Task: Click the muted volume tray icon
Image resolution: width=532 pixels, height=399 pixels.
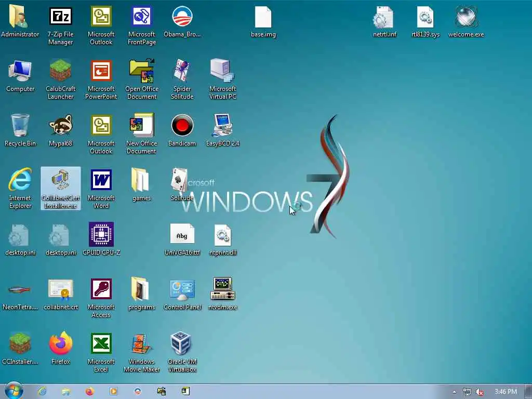Action: click(480, 392)
